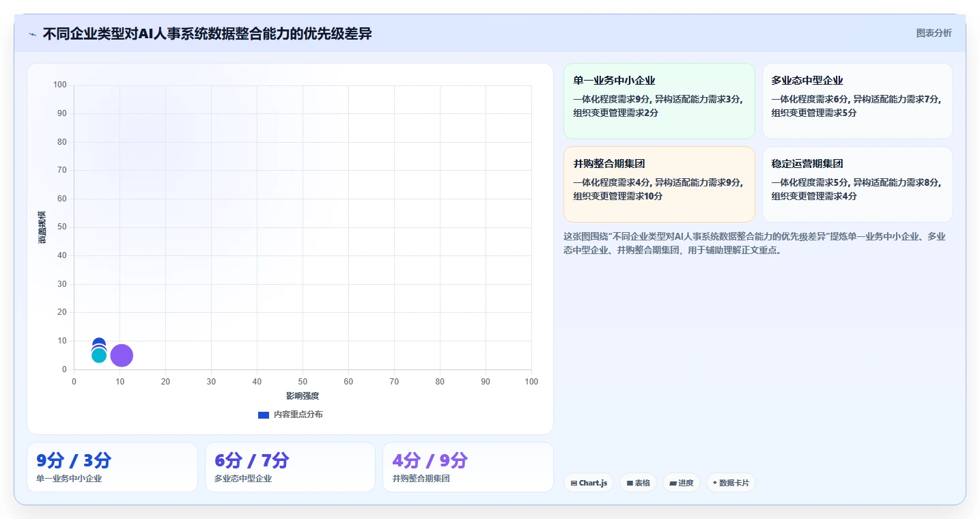Open the 稳定运营期集团 info card

(857, 184)
